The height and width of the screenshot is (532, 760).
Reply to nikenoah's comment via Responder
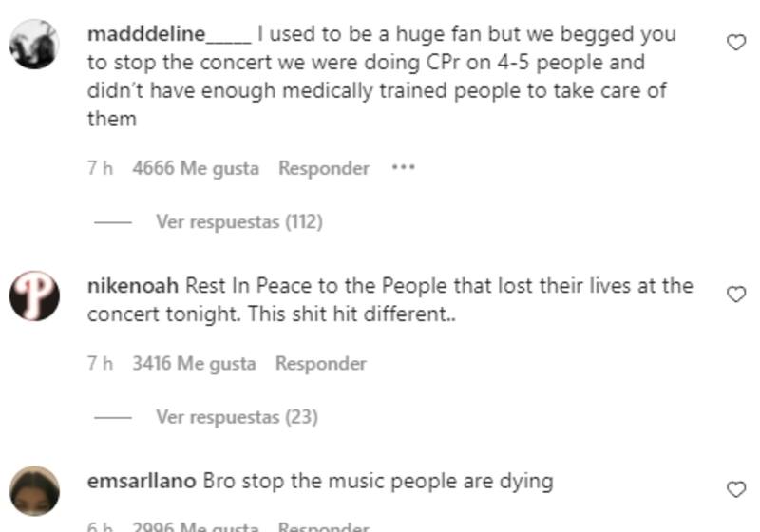[x=321, y=364]
